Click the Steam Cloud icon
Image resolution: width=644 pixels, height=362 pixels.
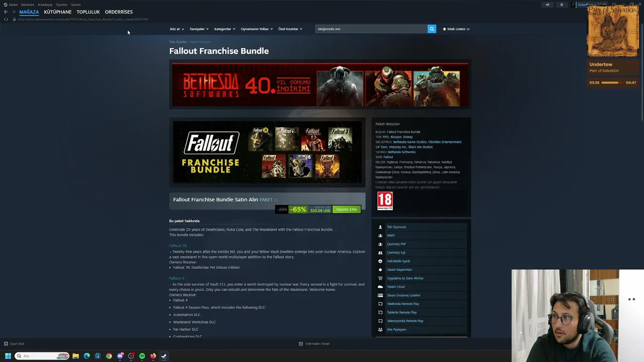[x=380, y=287]
